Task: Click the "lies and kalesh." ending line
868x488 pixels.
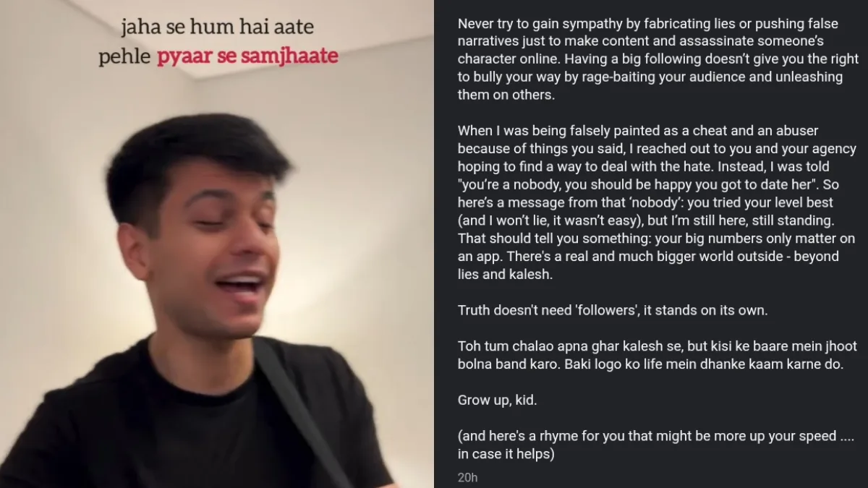Action: point(506,275)
